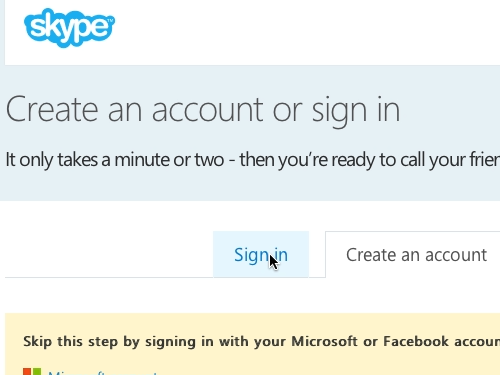
Task: Click the word 'Microsoft' in bold skip message
Action: [325, 341]
